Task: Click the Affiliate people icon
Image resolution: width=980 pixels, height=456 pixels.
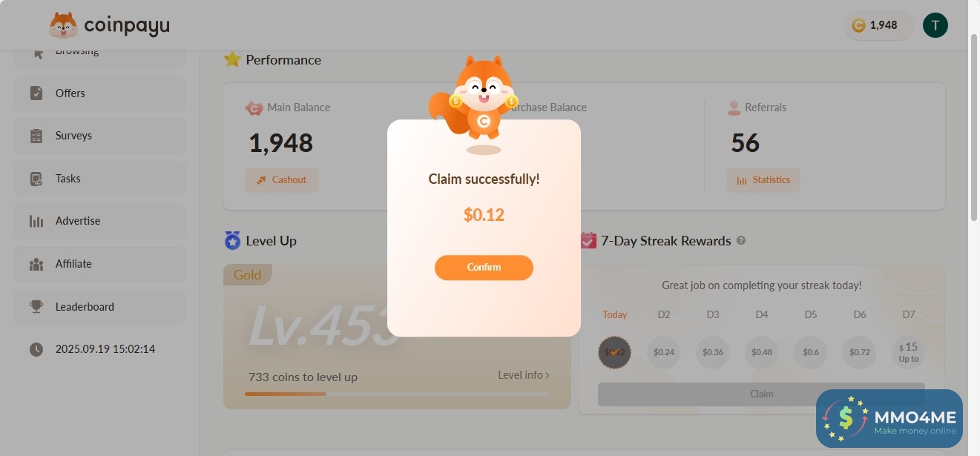Action: 36,264
